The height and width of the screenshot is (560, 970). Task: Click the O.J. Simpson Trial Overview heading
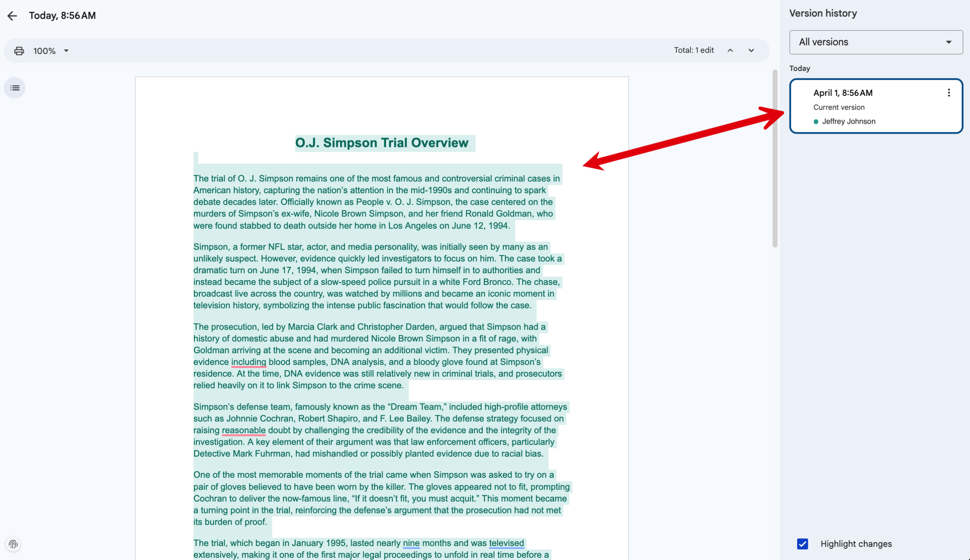(x=382, y=143)
